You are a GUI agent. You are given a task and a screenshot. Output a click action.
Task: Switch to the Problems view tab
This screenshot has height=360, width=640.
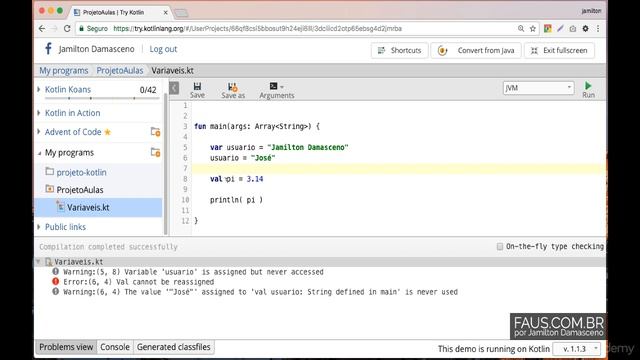[66, 347]
